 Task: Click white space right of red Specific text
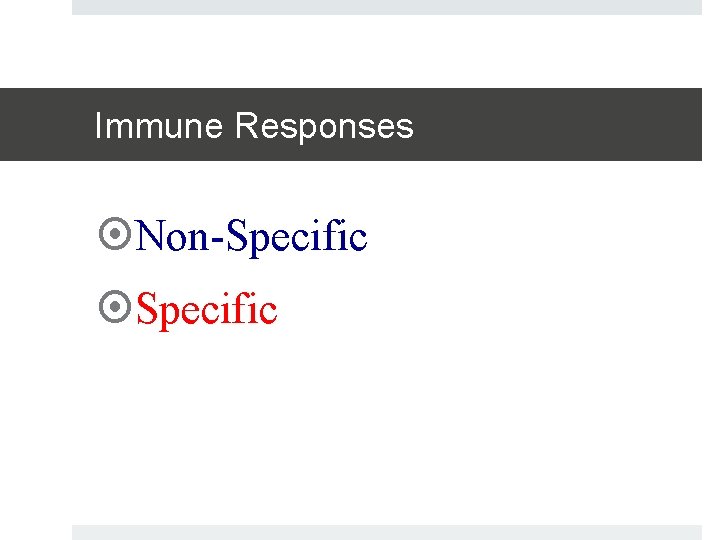click(480, 311)
